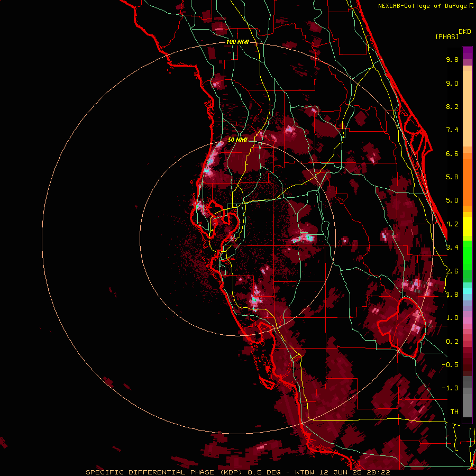Click the 50 NMI range ring label
The image size is (476, 476).
237,140
